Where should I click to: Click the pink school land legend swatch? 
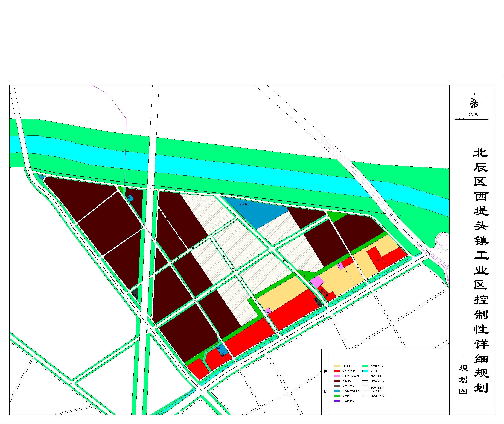pyautogui.click(x=337, y=376)
